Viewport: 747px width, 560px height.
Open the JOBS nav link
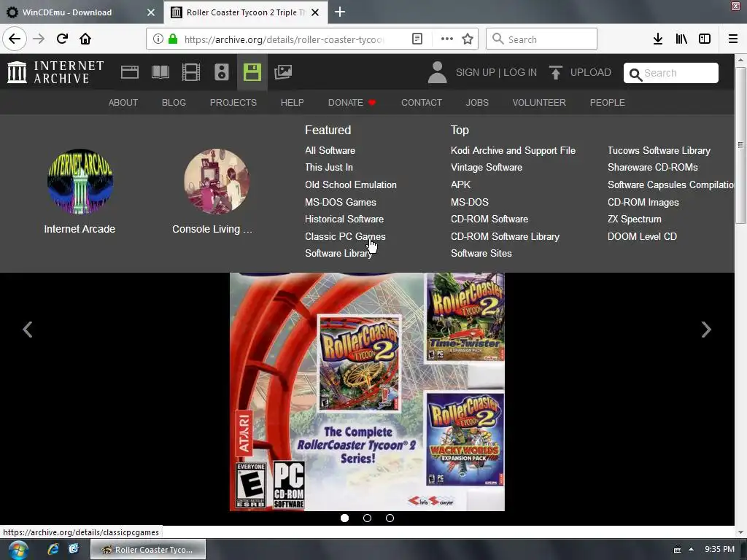pyautogui.click(x=477, y=102)
